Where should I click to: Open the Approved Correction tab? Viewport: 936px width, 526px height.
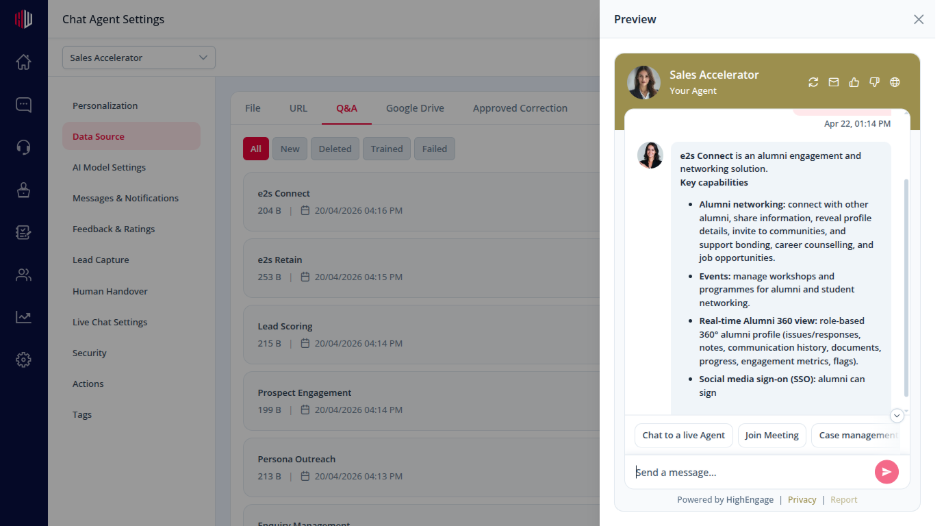tap(520, 108)
